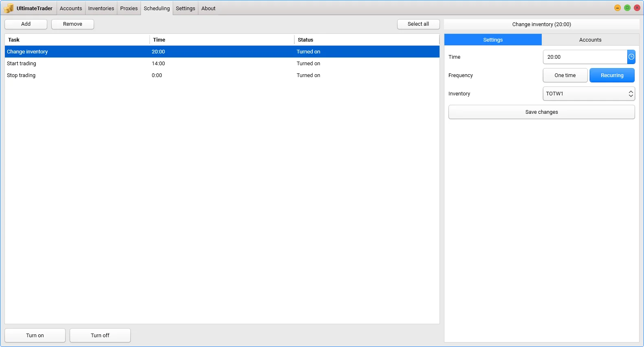The width and height of the screenshot is (644, 347).
Task: Click the Time input field showing 20:00
Action: point(585,57)
